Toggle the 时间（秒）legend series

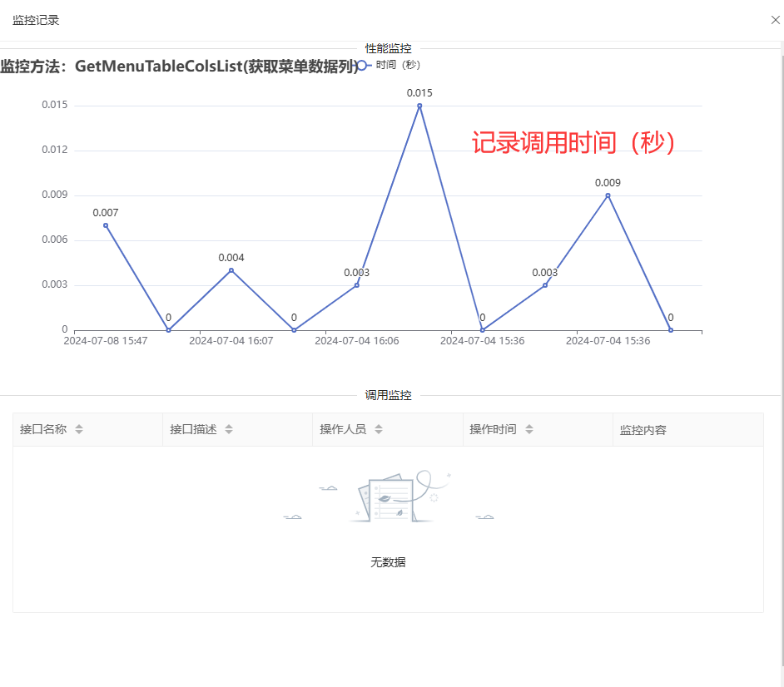[398, 65]
